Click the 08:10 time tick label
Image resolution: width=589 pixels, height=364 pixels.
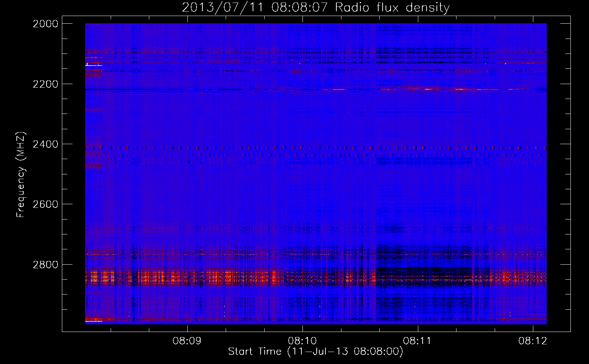pyautogui.click(x=303, y=341)
